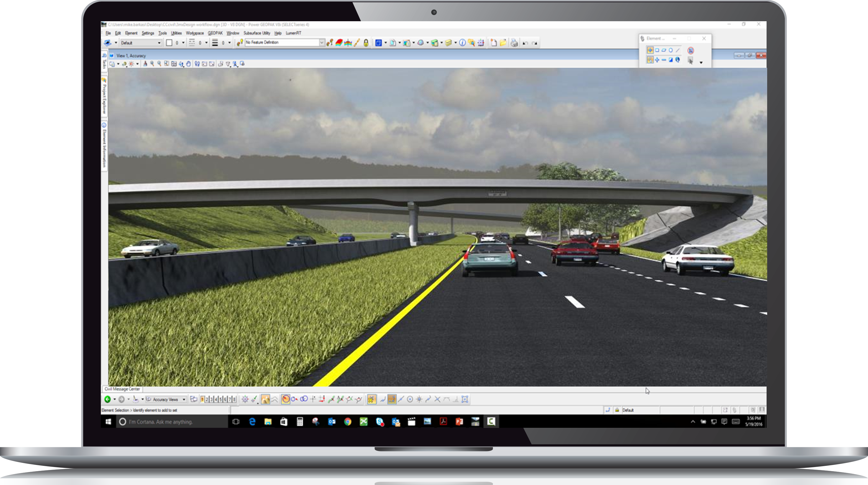Open the GEOPAK menu
The height and width of the screenshot is (485, 868).
pyautogui.click(x=215, y=33)
